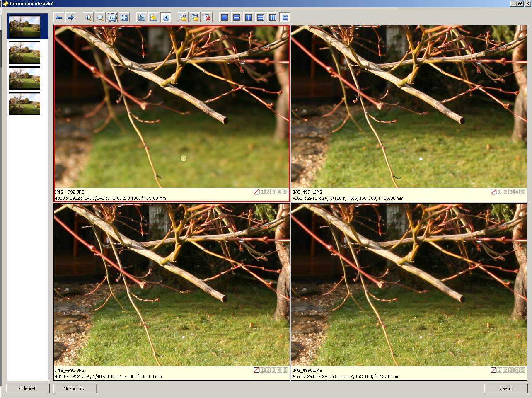Select two images stacked horizontally layout
Viewport: 532px width, 398px height.
click(x=237, y=17)
